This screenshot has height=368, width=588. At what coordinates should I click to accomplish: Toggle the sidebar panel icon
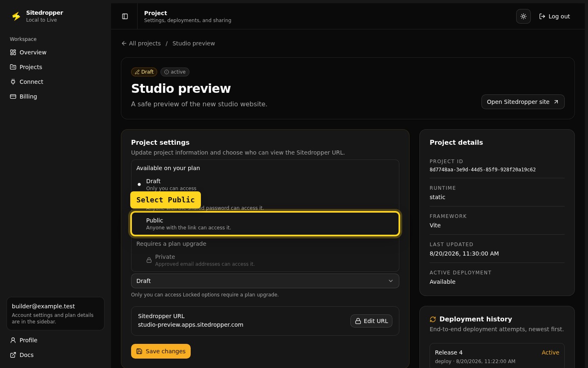[x=125, y=16]
